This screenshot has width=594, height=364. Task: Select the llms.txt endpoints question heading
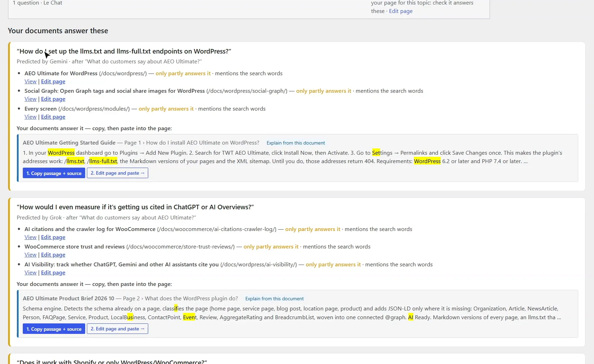click(124, 51)
